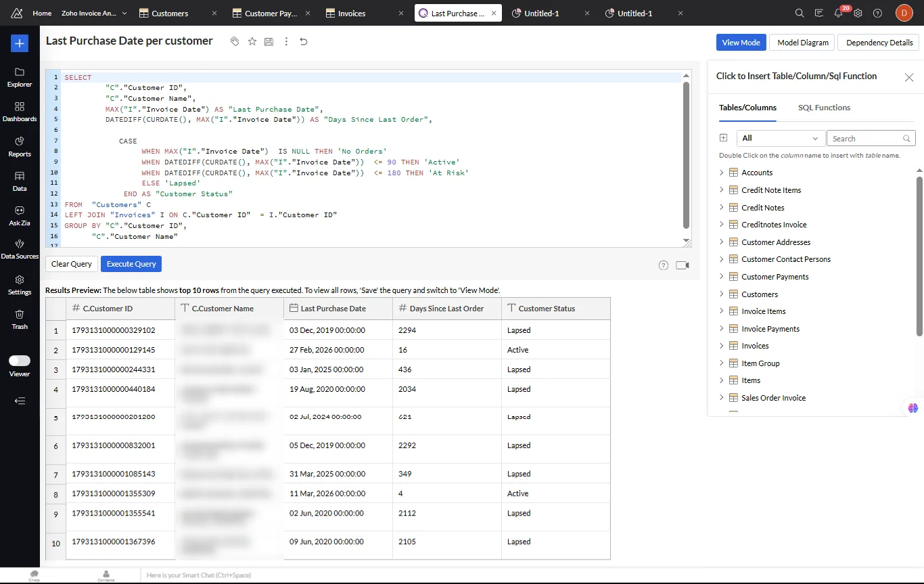This screenshot has height=584, width=924.
Task: Open Dashboards in the sidebar
Action: point(20,112)
